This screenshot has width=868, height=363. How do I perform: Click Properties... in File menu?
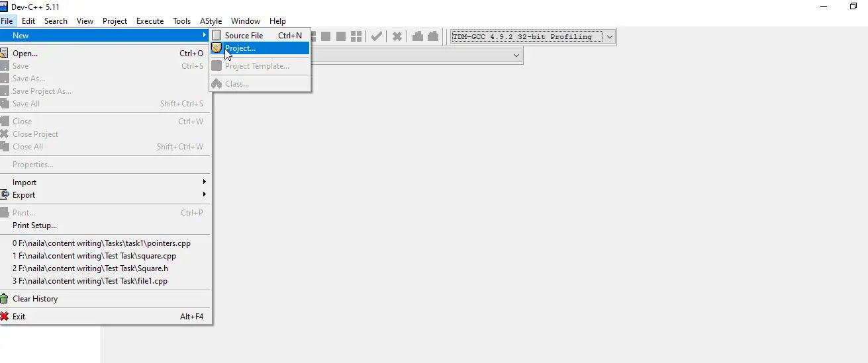(x=105, y=165)
